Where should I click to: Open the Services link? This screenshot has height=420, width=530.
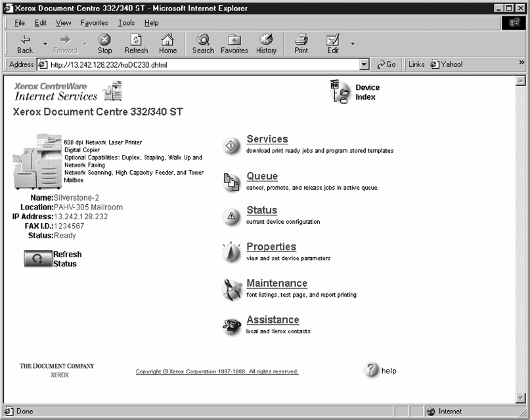(267, 139)
